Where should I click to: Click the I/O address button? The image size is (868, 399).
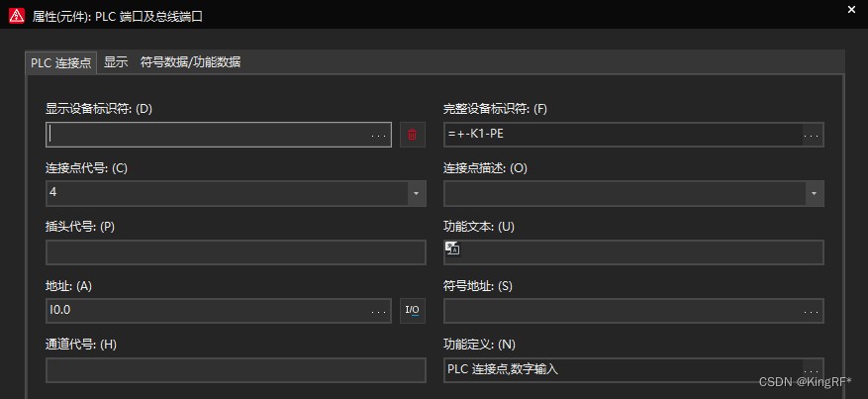[x=413, y=311]
